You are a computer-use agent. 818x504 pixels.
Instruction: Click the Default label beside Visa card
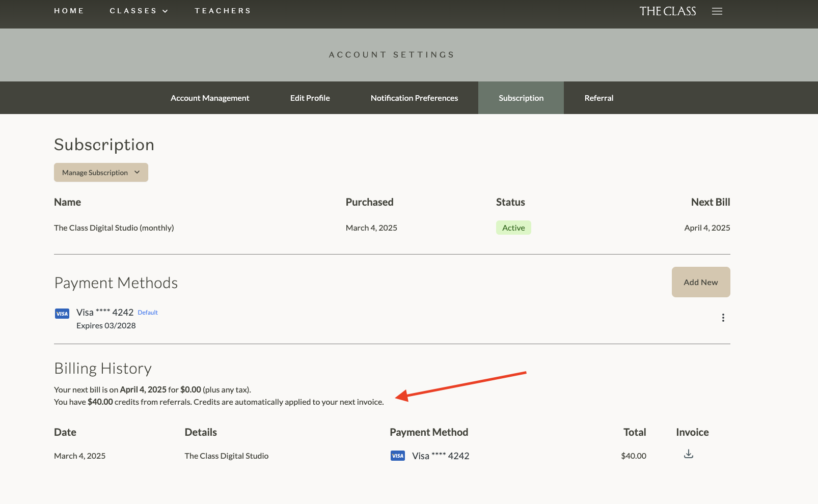pyautogui.click(x=148, y=313)
